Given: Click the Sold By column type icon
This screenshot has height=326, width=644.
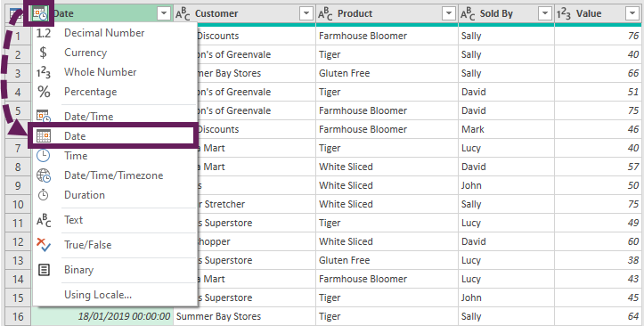Looking at the screenshot, I should 468,14.
